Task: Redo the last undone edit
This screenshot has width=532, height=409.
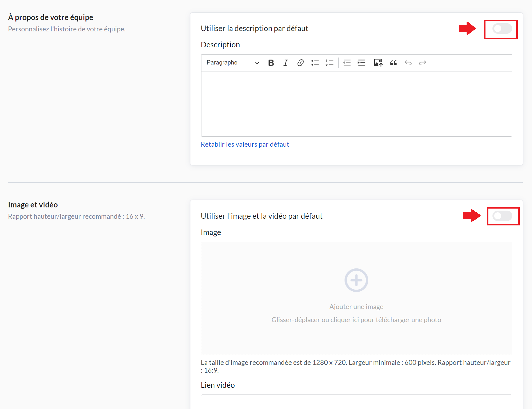Action: pos(422,63)
